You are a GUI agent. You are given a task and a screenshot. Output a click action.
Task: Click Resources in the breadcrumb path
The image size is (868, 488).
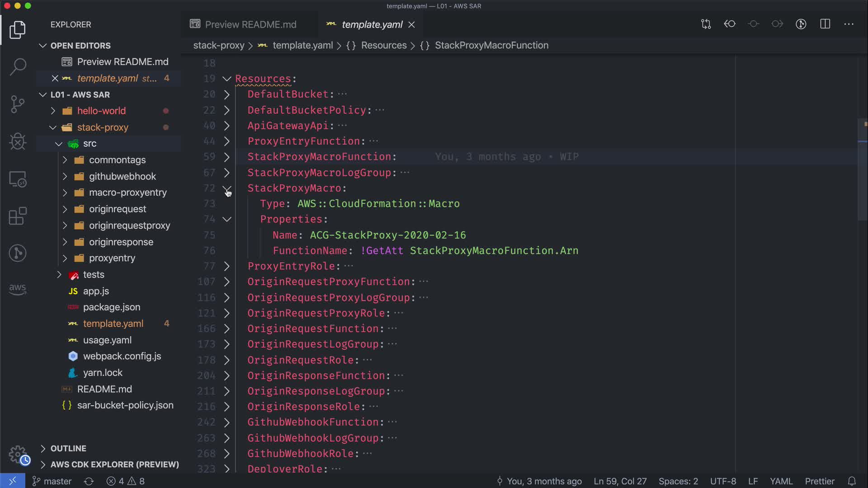[x=383, y=46]
